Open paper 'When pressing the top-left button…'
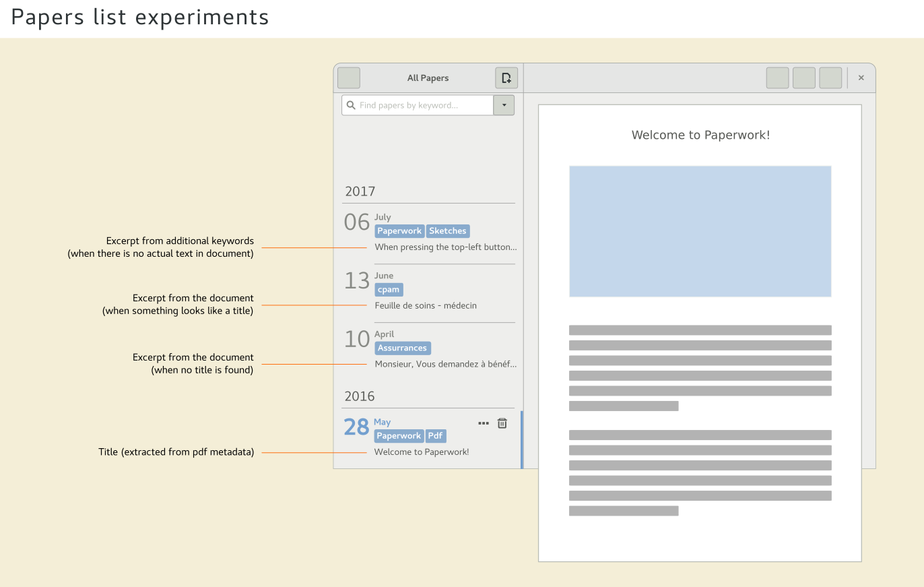The height and width of the screenshot is (587, 924). tap(446, 247)
